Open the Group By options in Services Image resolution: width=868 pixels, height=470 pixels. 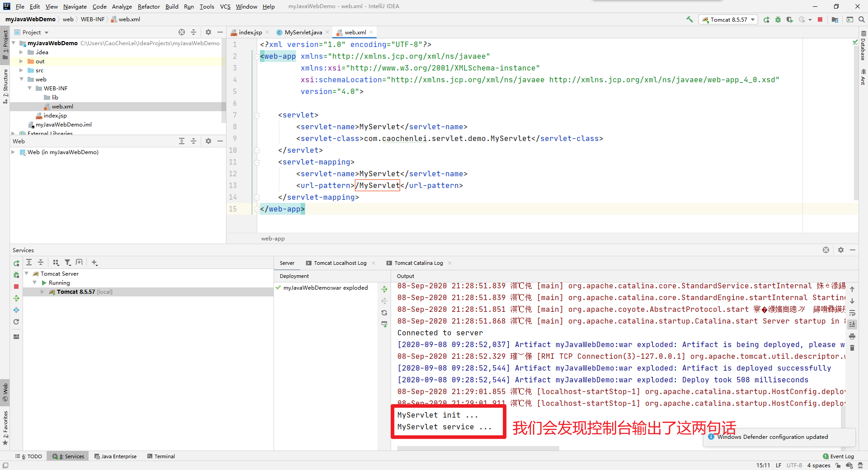coord(56,262)
